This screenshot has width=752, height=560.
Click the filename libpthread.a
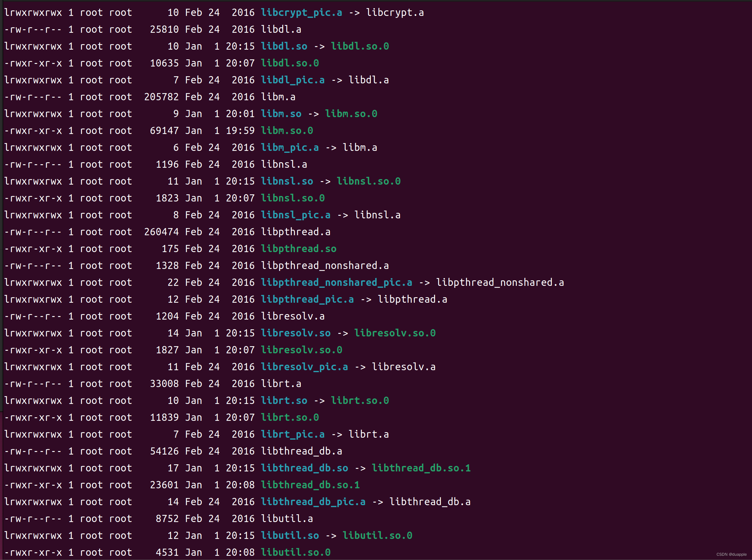pos(296,232)
